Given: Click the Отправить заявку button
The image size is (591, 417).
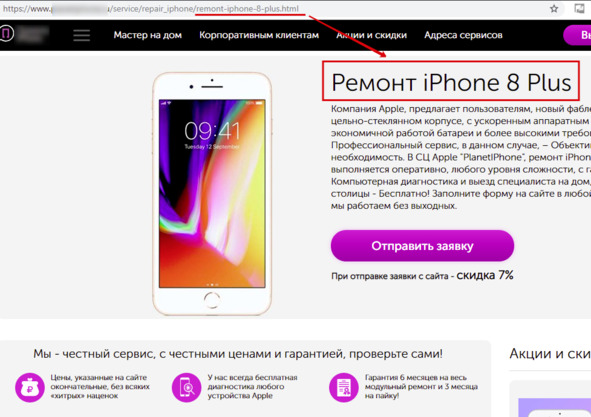Looking at the screenshot, I should coord(422,246).
